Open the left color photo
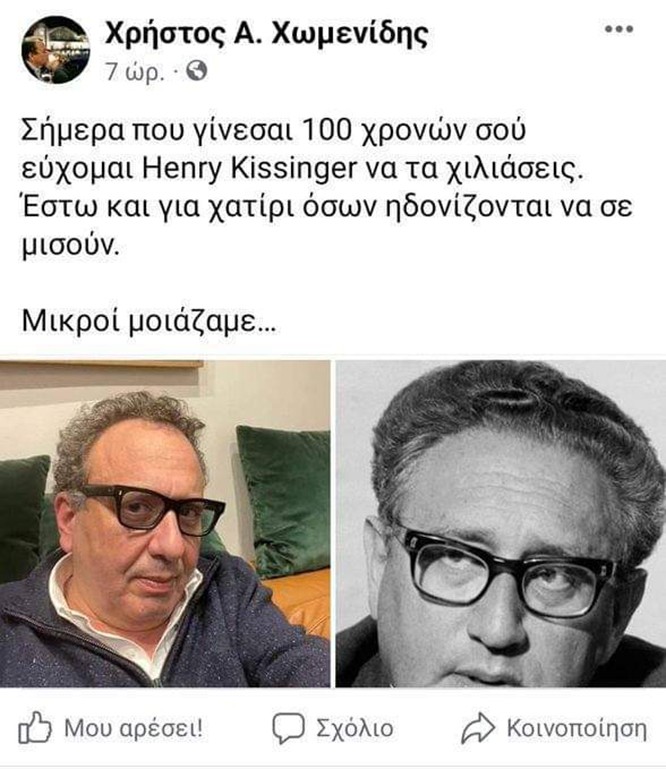666x769 pixels. [x=165, y=523]
